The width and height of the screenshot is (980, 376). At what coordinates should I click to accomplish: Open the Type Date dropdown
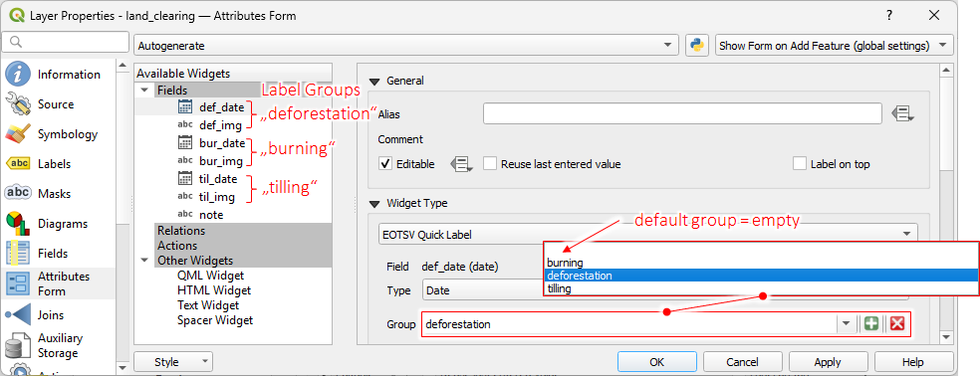tap(483, 290)
